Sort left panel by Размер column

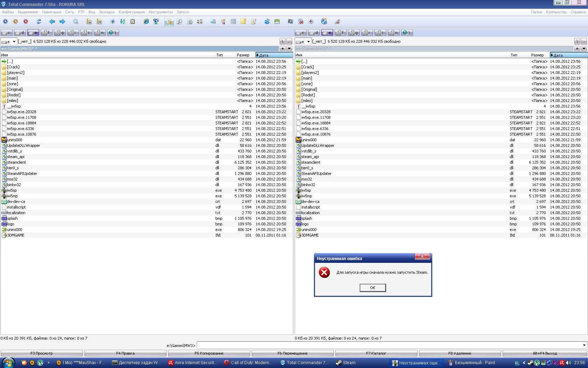pos(243,55)
